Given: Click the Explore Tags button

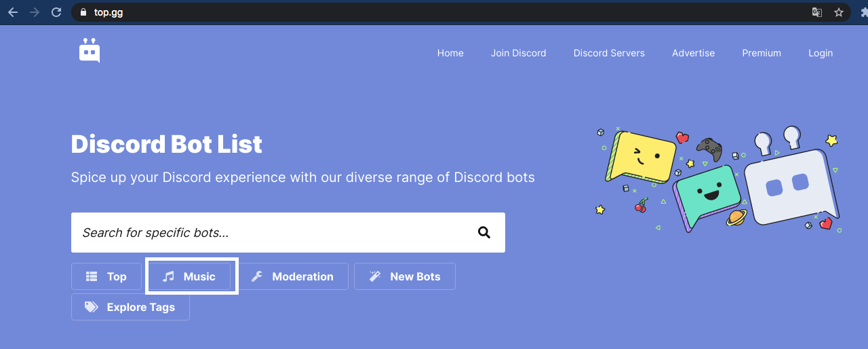Looking at the screenshot, I should 130,307.
